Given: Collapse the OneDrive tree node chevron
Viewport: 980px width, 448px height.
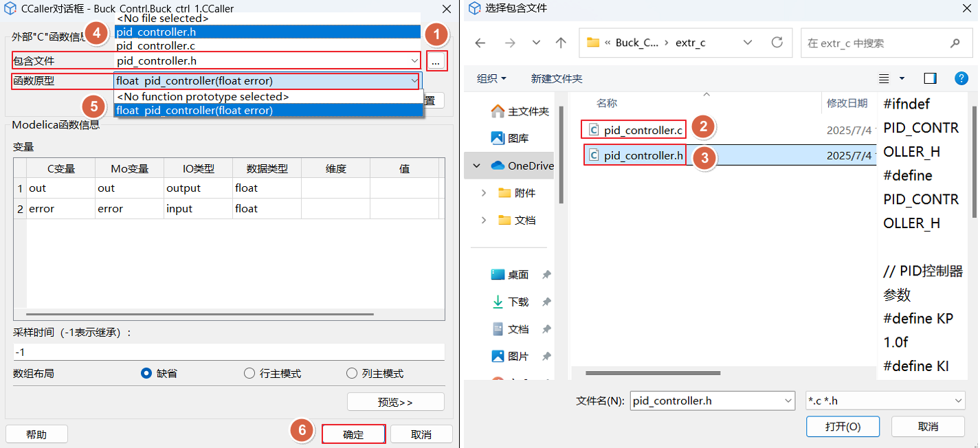Looking at the screenshot, I should 476,166.
